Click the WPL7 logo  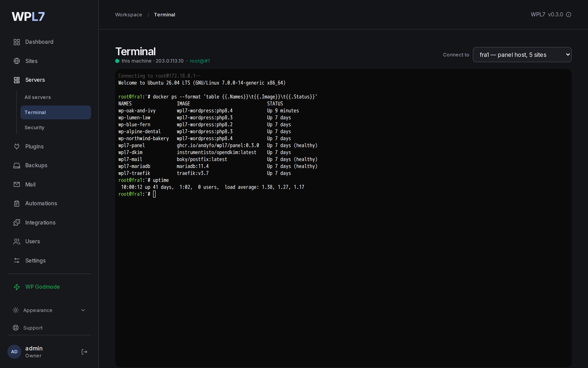28,17
